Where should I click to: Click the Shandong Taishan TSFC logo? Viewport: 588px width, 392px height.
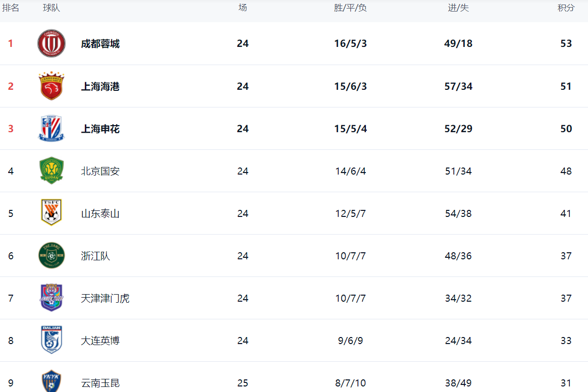click(51, 213)
